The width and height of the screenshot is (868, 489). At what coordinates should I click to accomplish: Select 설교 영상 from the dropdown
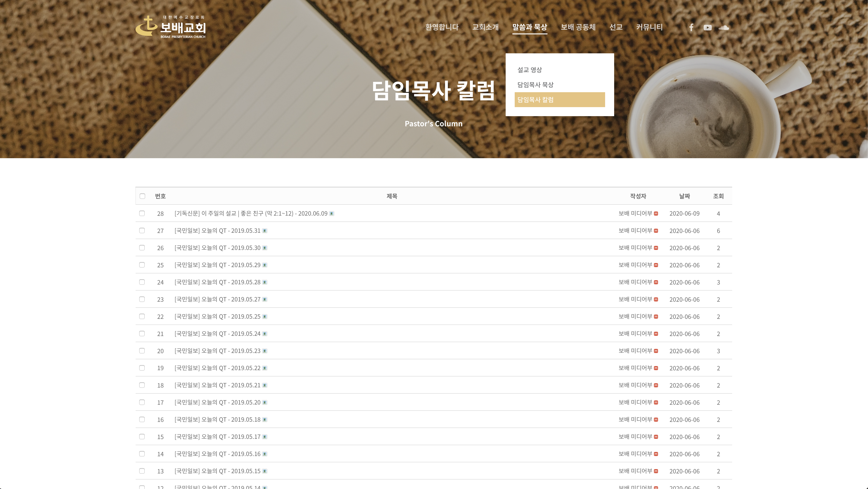tap(530, 70)
